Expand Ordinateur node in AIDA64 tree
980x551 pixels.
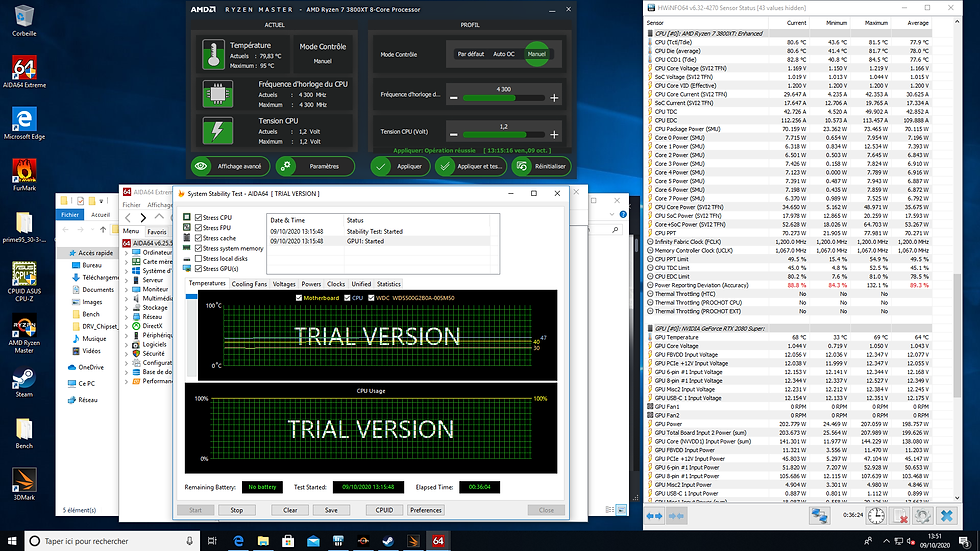(127, 252)
